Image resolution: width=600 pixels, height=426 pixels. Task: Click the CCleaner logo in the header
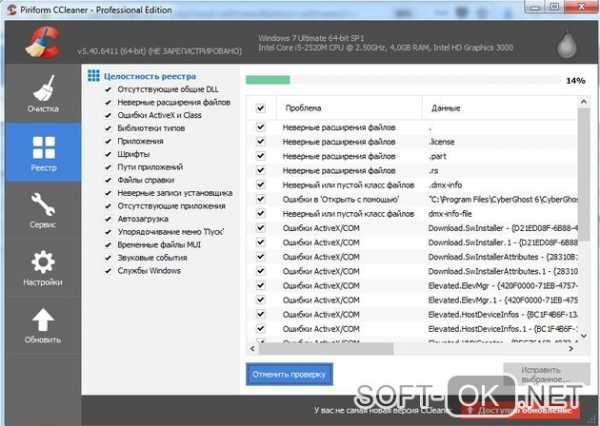pos(43,42)
